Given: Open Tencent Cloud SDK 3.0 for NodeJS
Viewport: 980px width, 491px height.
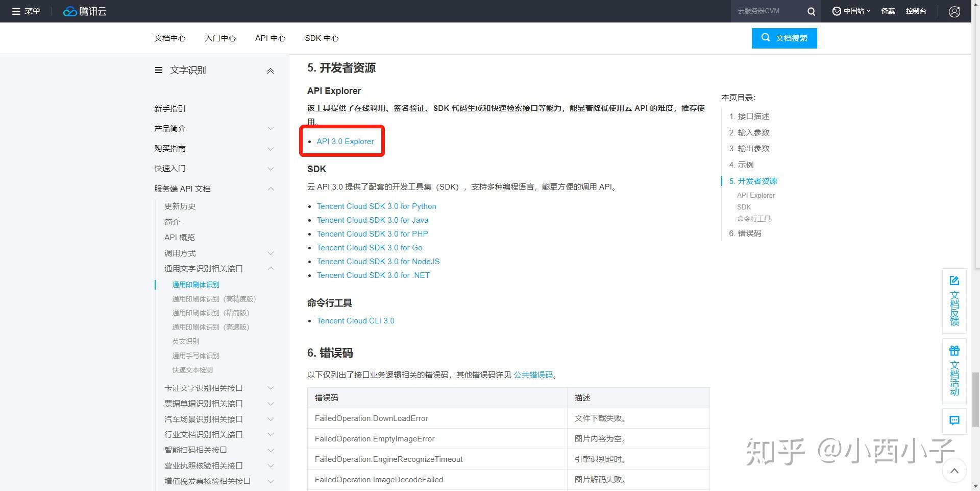Looking at the screenshot, I should (378, 262).
